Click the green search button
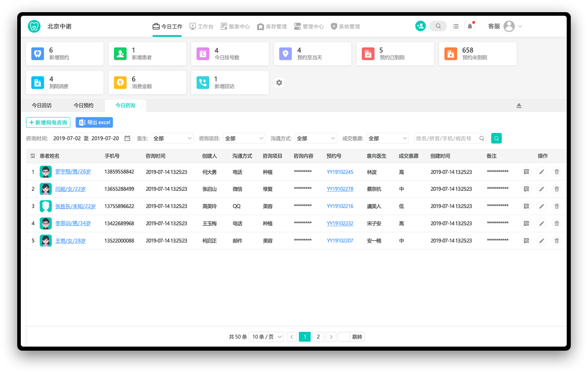 coord(496,139)
